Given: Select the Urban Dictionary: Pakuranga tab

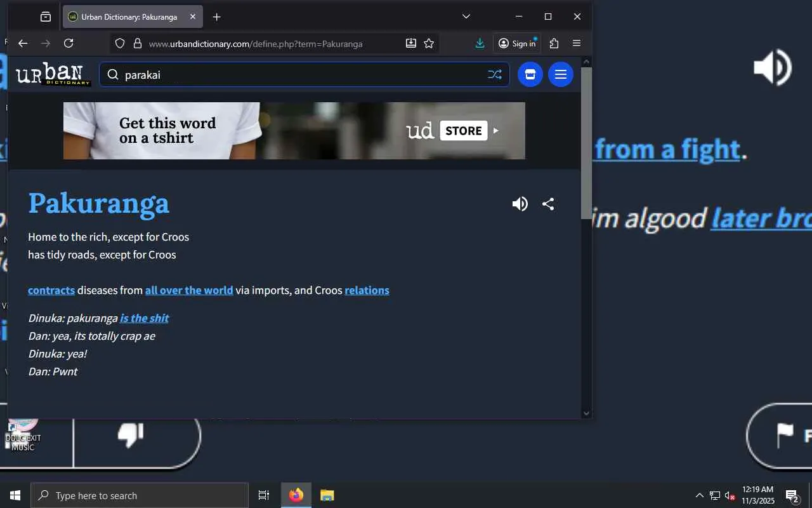Looking at the screenshot, I should pyautogui.click(x=133, y=17).
